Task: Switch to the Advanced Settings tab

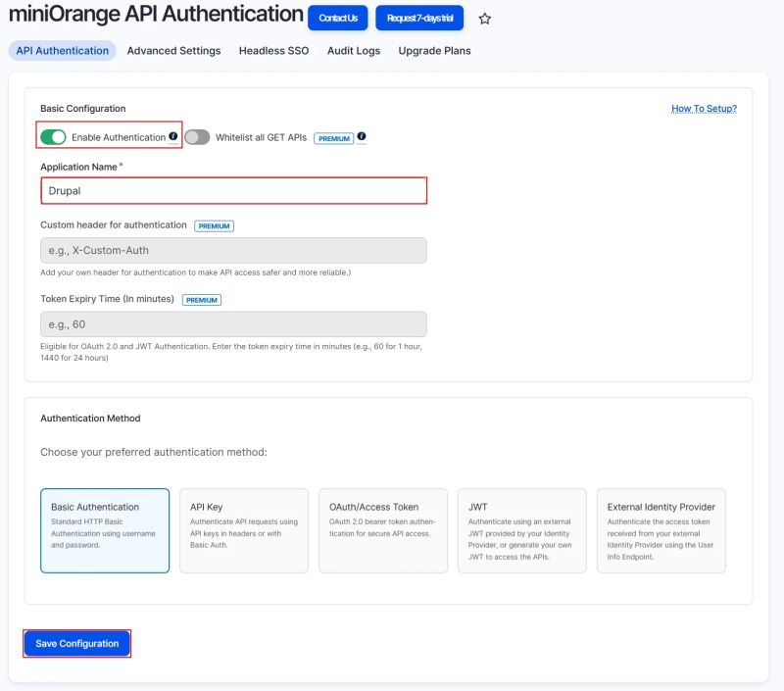Action: [x=171, y=50]
